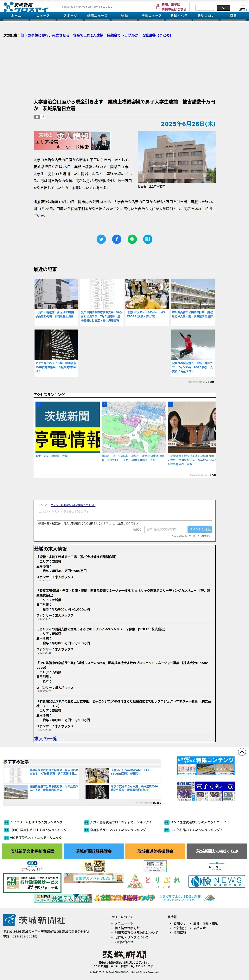Click the 日立署 building photo
249x980 pixels.
coord(177,157)
